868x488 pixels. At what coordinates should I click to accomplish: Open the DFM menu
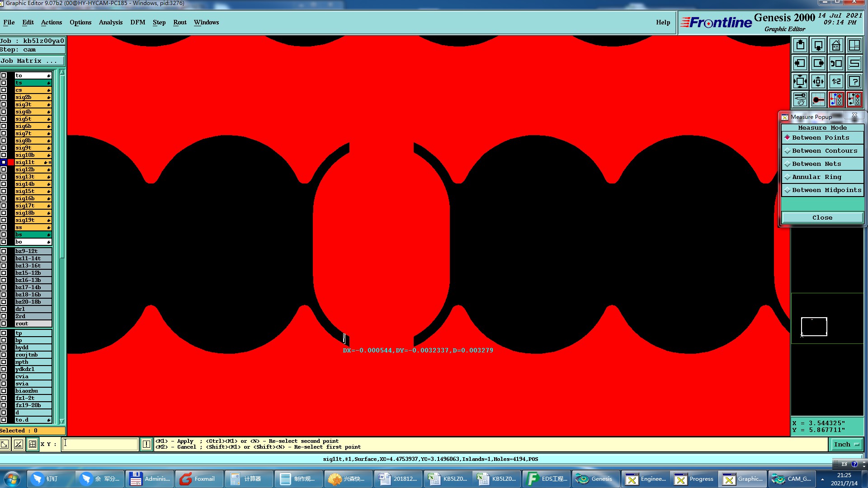[x=137, y=22]
